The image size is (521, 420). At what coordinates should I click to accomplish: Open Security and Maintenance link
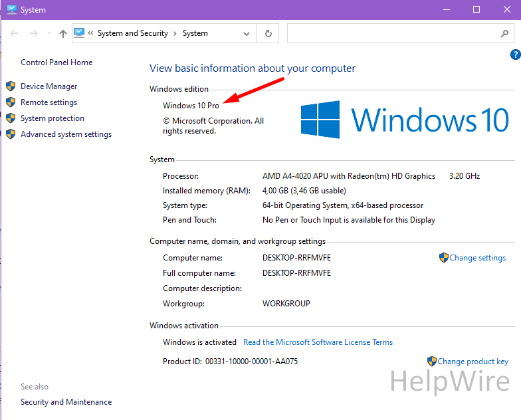click(66, 402)
